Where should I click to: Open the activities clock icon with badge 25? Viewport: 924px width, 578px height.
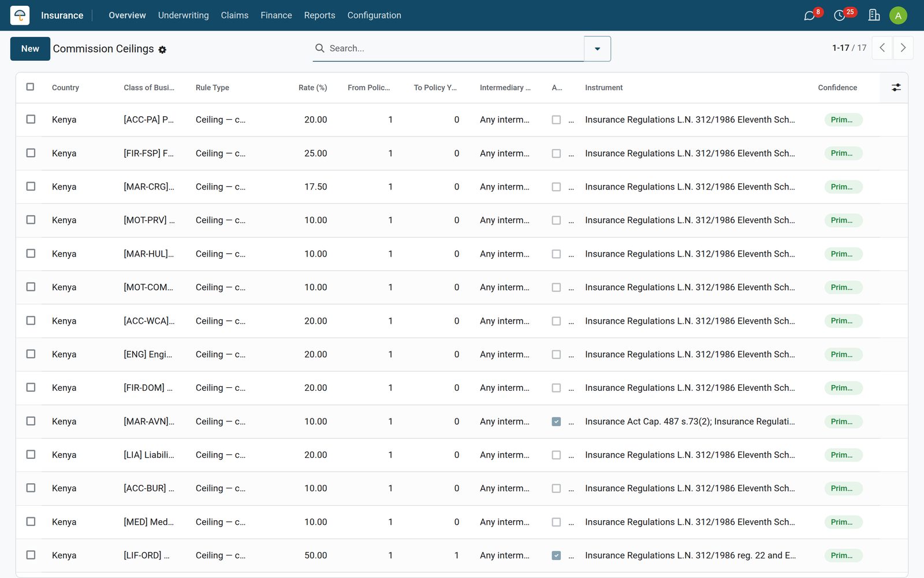tap(840, 16)
